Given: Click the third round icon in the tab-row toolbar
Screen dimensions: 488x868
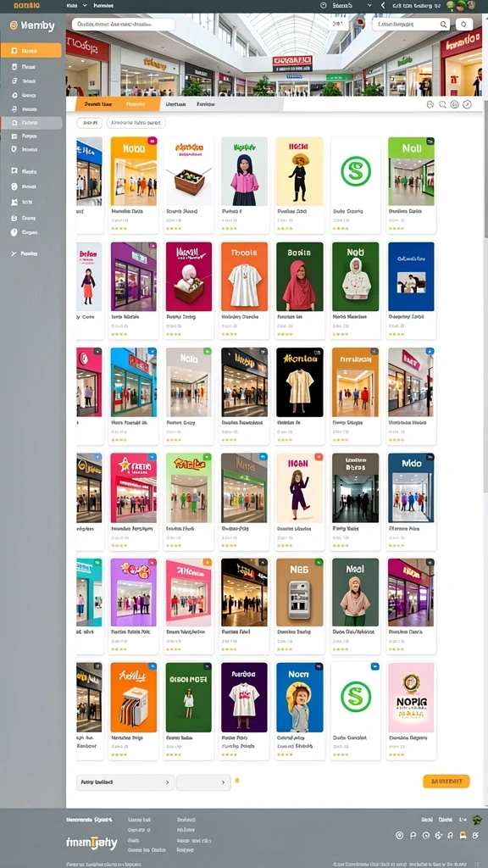Looking at the screenshot, I should [454, 104].
